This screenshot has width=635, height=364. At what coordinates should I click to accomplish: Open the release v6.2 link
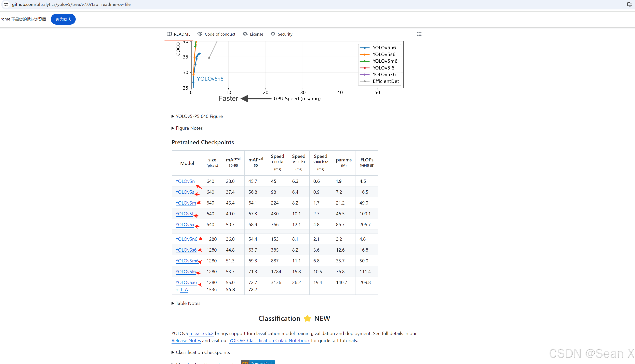pos(201,333)
